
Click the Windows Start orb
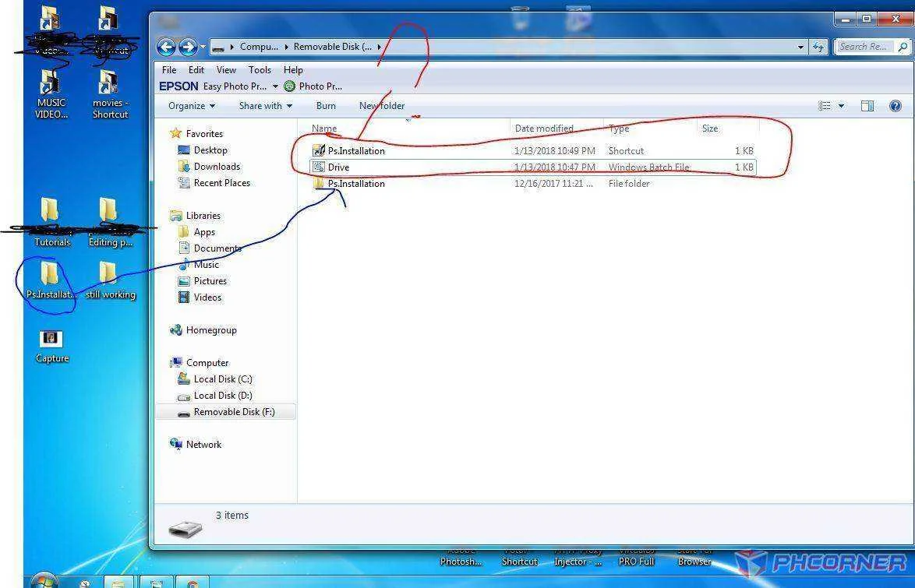(44, 581)
